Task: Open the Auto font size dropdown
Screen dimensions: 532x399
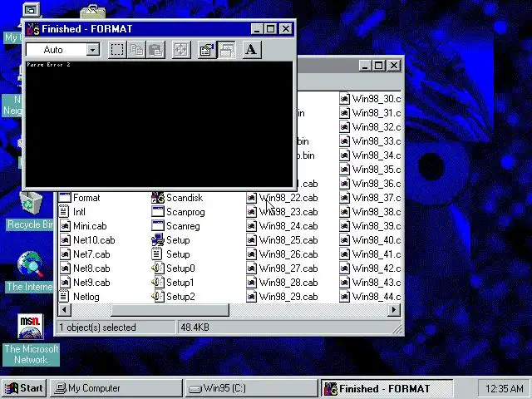Action: [92, 50]
